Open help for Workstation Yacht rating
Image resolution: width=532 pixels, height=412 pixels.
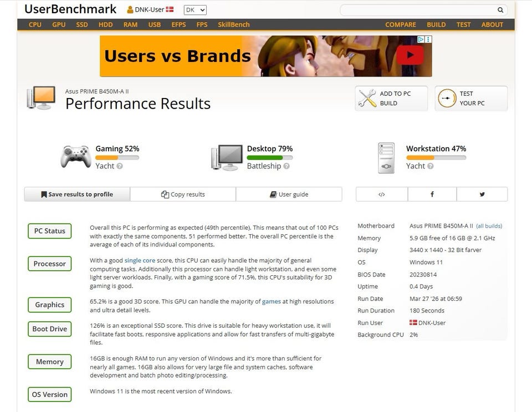pos(430,166)
